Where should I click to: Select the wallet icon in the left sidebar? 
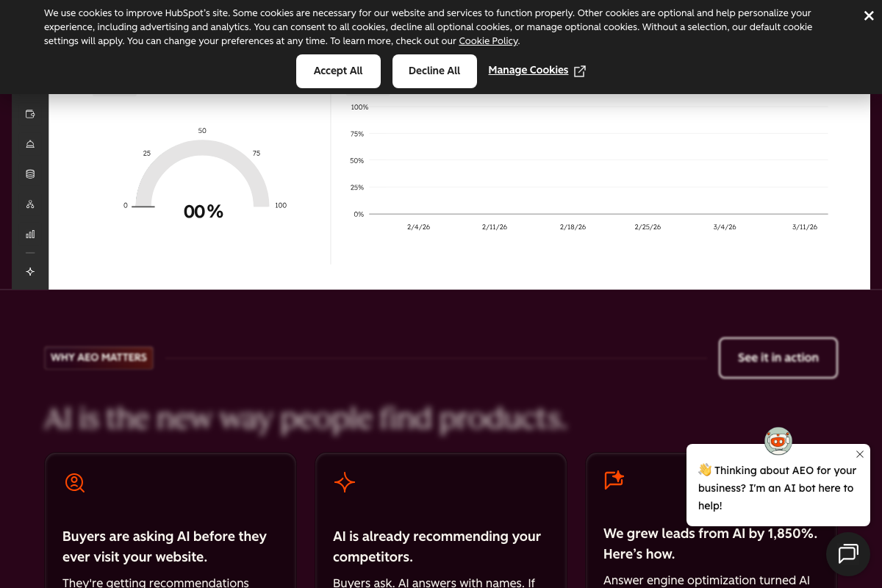point(30,114)
